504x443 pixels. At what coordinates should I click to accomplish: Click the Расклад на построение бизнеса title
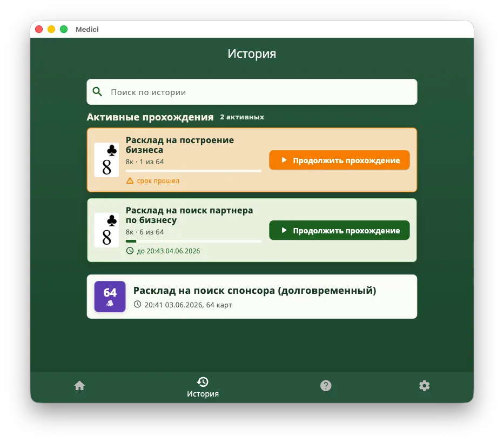click(x=180, y=145)
